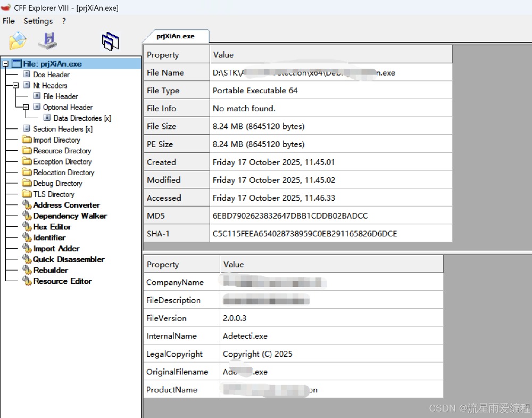Click the Save floppy disk toolbar icon
The image size is (532, 418).
pyautogui.click(x=48, y=41)
